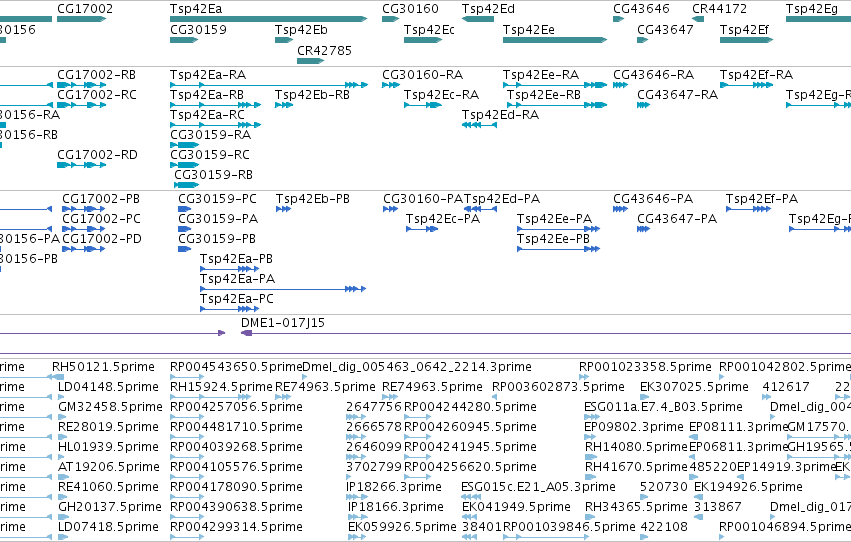The width and height of the screenshot is (851, 542).
Task: Open the Tsp42Ef gene label
Action: point(745,29)
